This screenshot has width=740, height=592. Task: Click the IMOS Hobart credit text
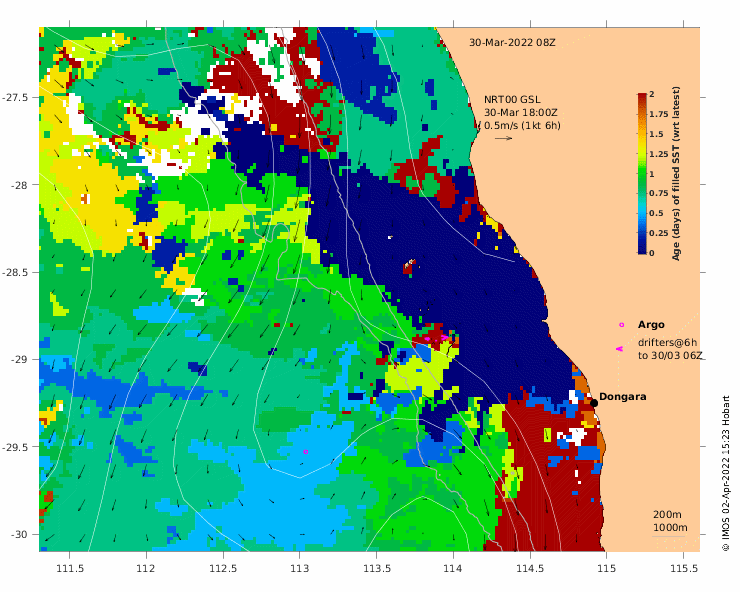[726, 474]
